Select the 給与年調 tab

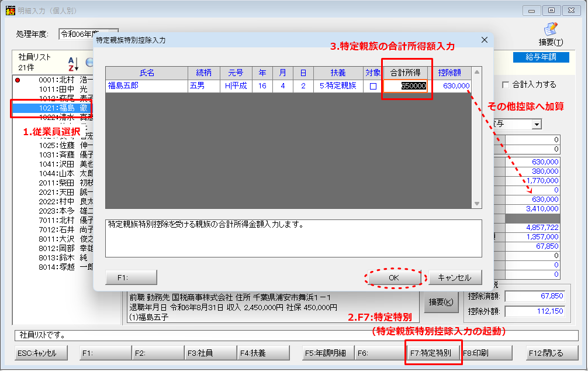(541, 57)
